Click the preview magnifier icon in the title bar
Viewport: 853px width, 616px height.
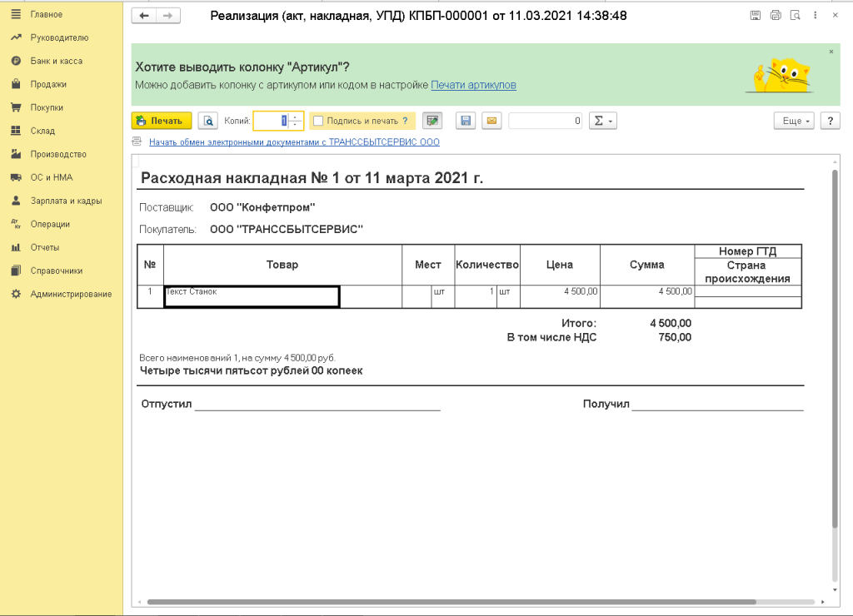click(796, 16)
